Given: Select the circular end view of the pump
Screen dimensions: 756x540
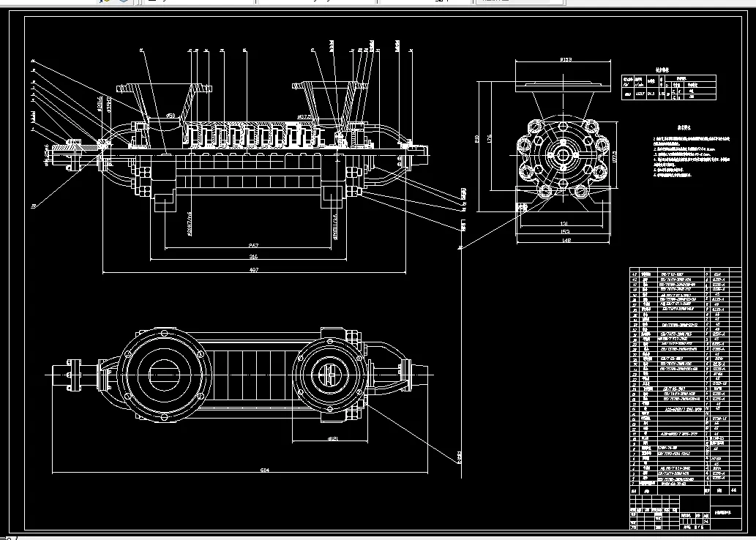Looking at the screenshot, I should pos(563,155).
